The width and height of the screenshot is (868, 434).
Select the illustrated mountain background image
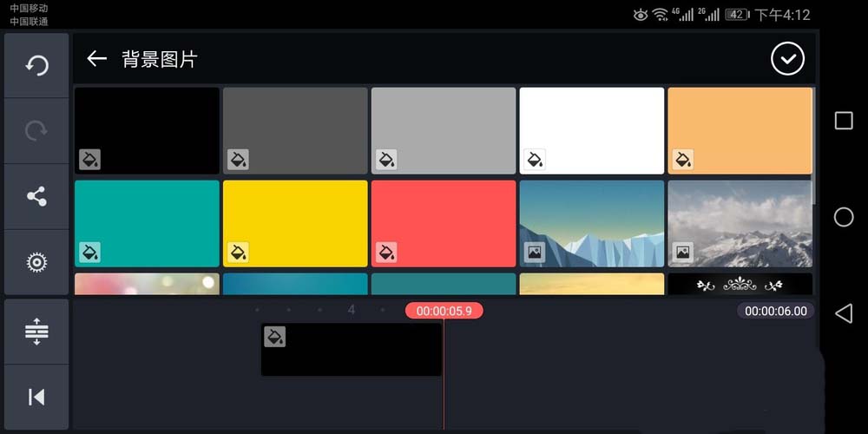pyautogui.click(x=592, y=224)
